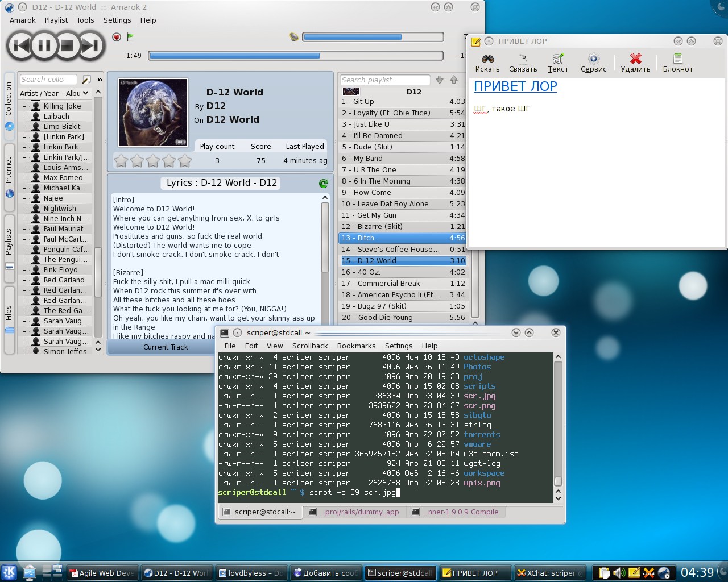Click into the Search playlist field
The width and height of the screenshot is (728, 582).
385,80
